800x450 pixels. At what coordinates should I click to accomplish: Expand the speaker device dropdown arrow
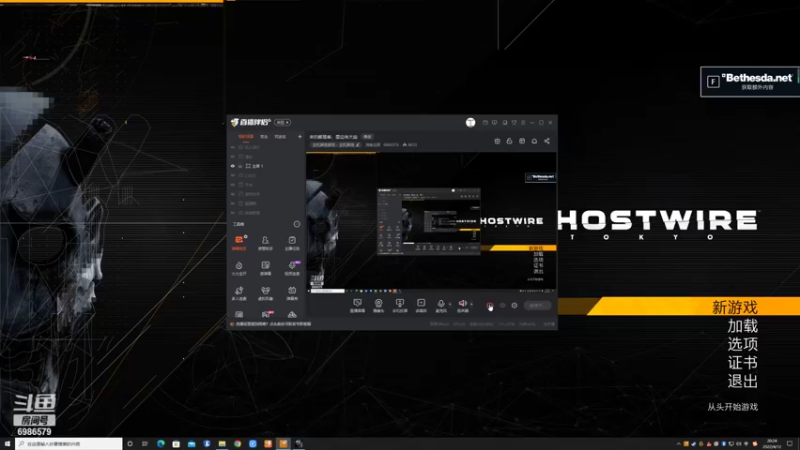tap(471, 304)
